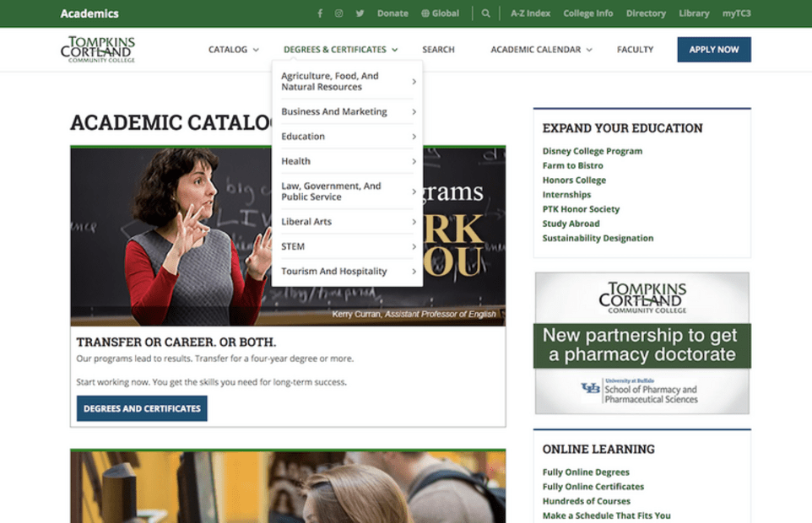Screen dimensions: 812x523
Task: Click the pharmacy doctorate partnership banner
Action: pyautogui.click(x=642, y=343)
